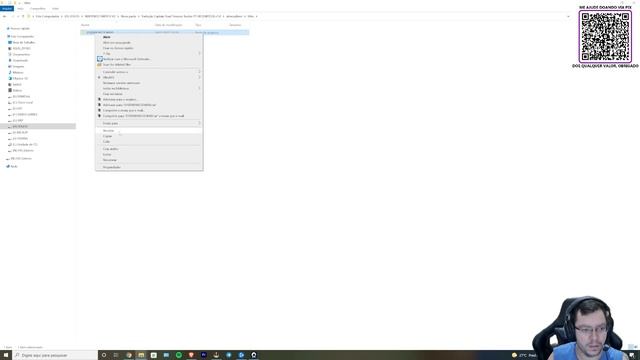Select the highlighted folder row in the file list

(x=164, y=32)
